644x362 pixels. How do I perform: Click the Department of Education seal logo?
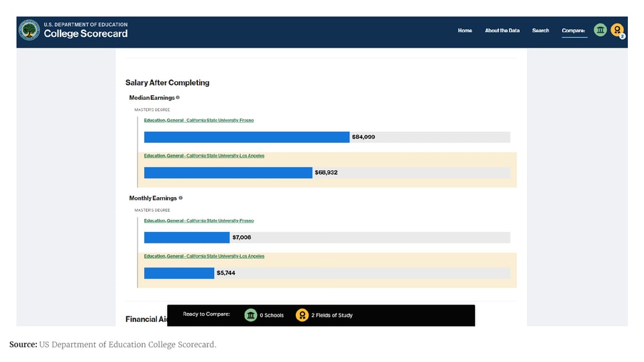coord(30,30)
